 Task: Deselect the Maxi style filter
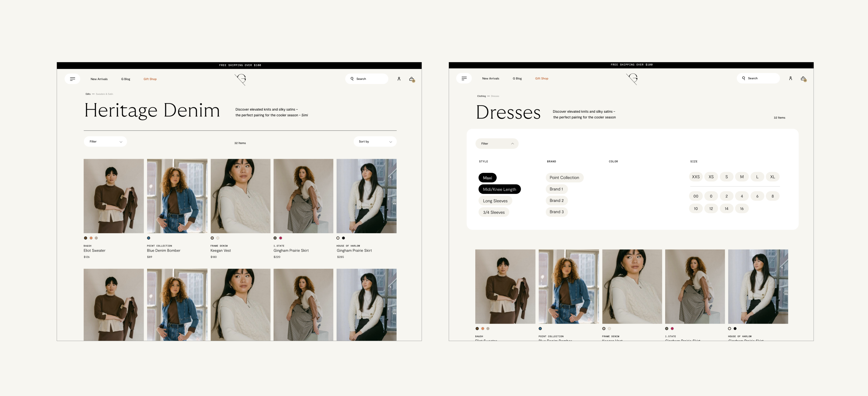(x=487, y=178)
